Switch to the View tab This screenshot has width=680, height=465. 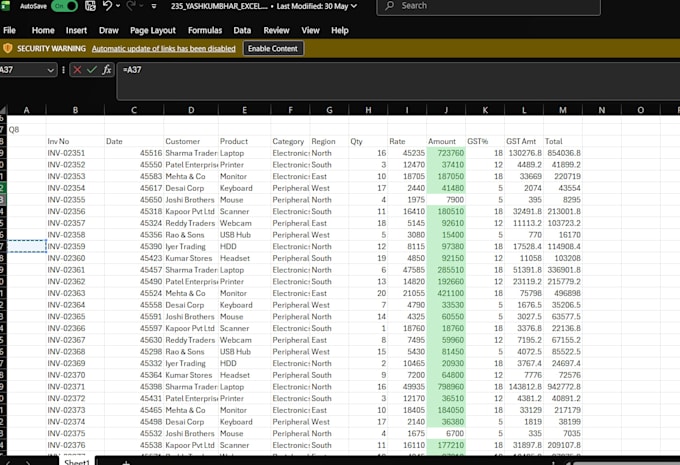click(310, 30)
